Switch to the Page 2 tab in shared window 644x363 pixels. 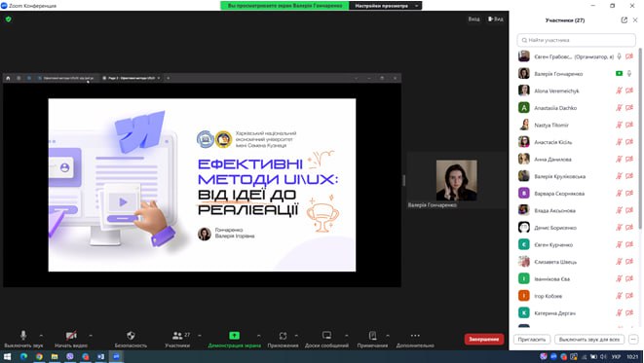(x=131, y=78)
